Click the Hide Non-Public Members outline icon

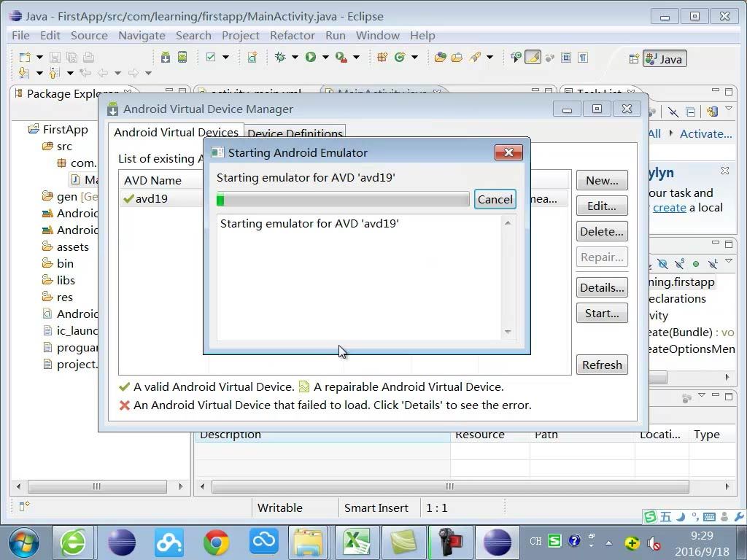(696, 264)
